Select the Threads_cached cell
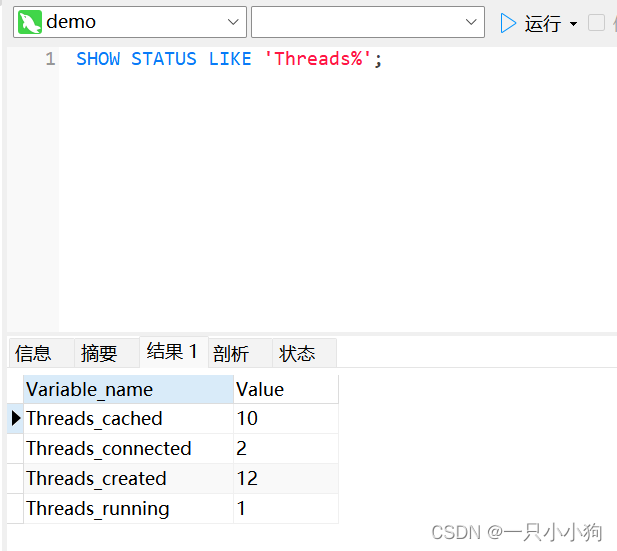 point(128,419)
